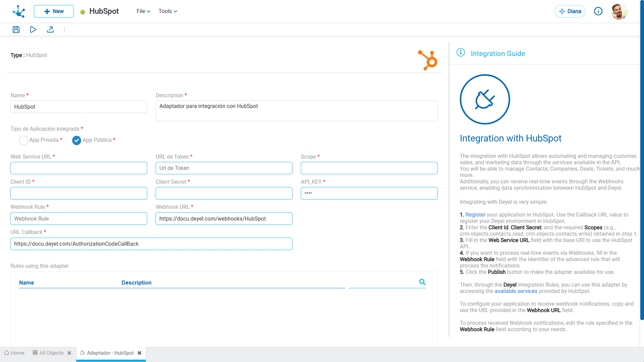
Task: Focus the API_KEY field
Action: (x=369, y=193)
